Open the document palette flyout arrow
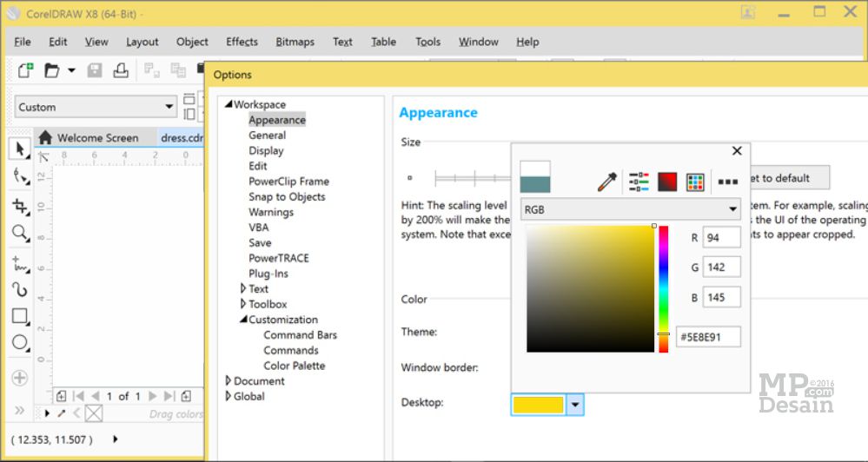 click(x=47, y=413)
